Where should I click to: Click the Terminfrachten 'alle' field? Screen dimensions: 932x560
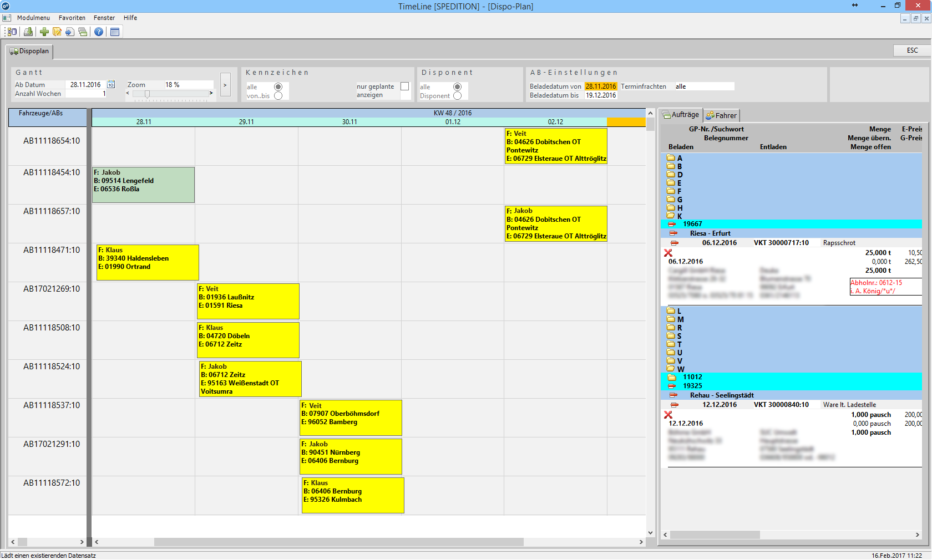(x=704, y=86)
